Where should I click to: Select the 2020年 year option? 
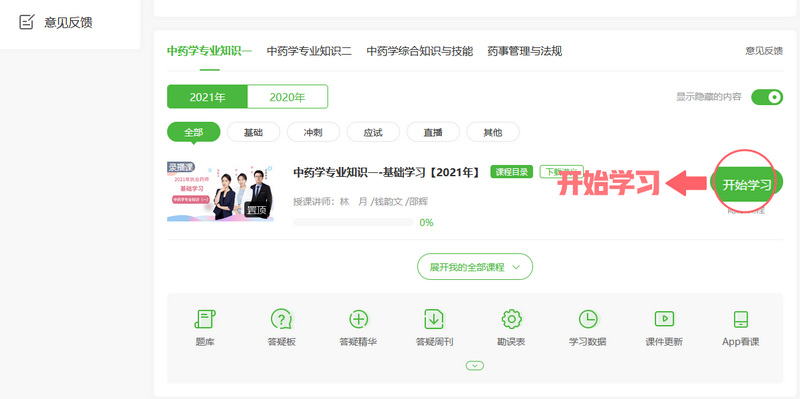(x=287, y=97)
